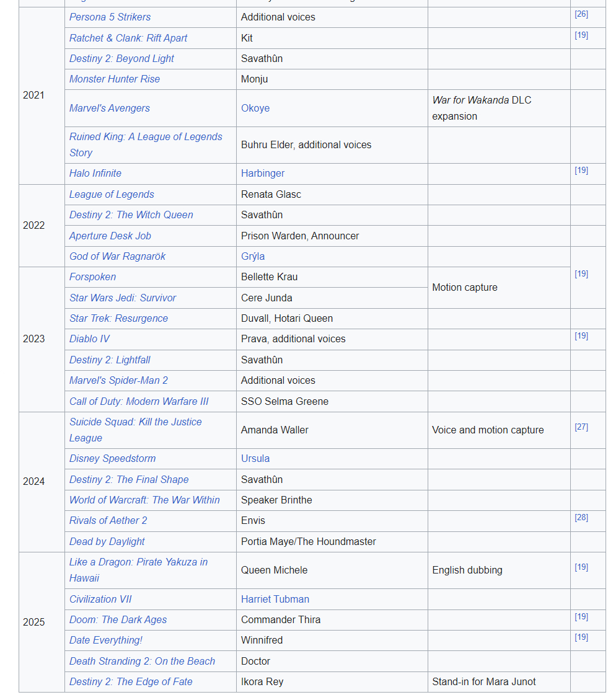This screenshot has height=700, width=608.
Task: Open Star Wars Jedi: Survivor link
Action: (123, 298)
